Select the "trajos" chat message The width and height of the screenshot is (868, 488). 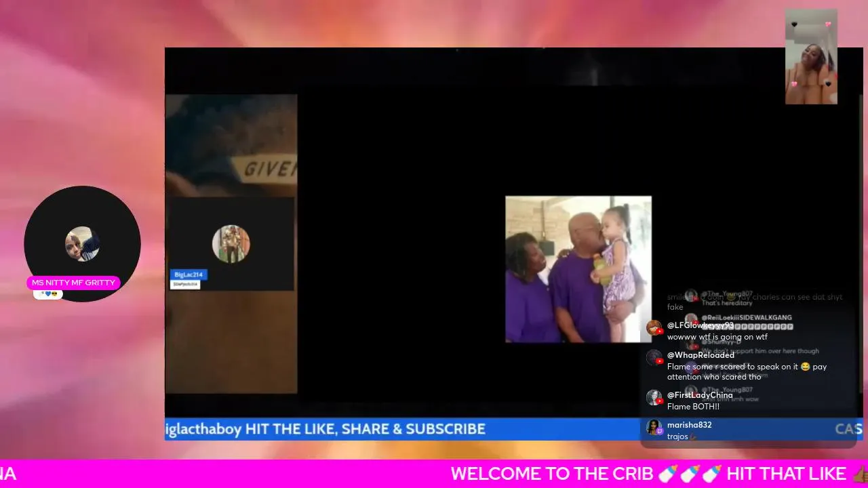pyautogui.click(x=681, y=436)
